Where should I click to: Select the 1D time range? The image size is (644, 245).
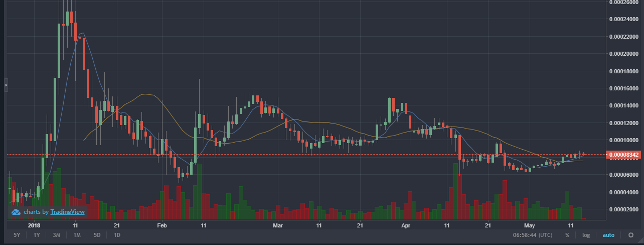[x=117, y=235]
